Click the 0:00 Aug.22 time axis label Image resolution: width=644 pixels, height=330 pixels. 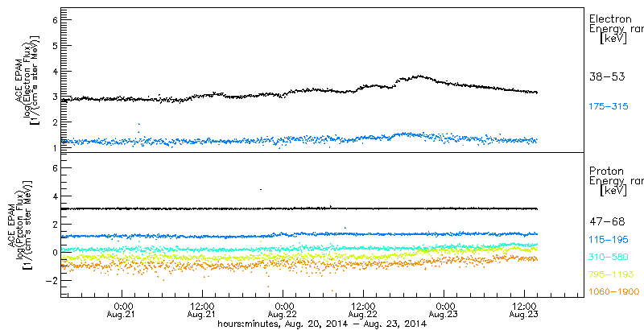click(283, 311)
